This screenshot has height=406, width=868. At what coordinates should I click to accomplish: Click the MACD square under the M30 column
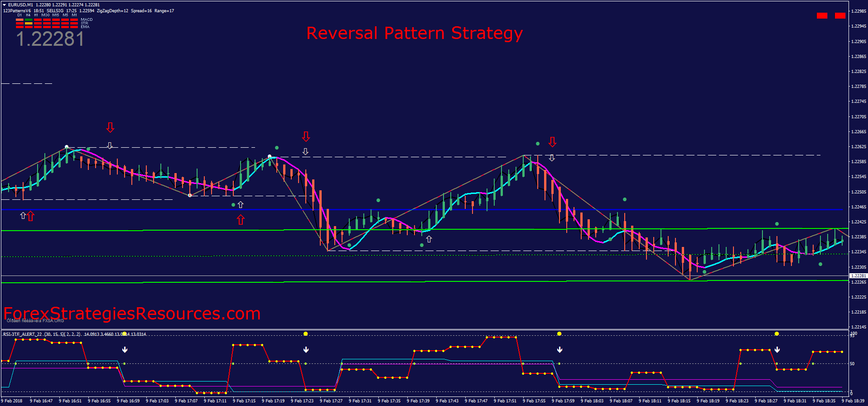(47, 20)
